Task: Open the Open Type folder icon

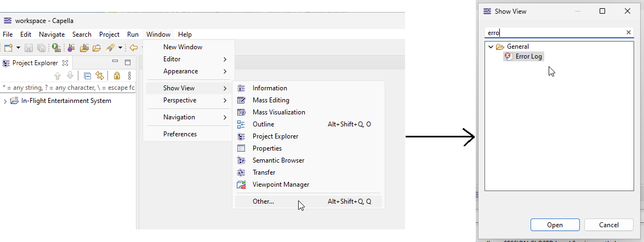Action: click(x=96, y=48)
